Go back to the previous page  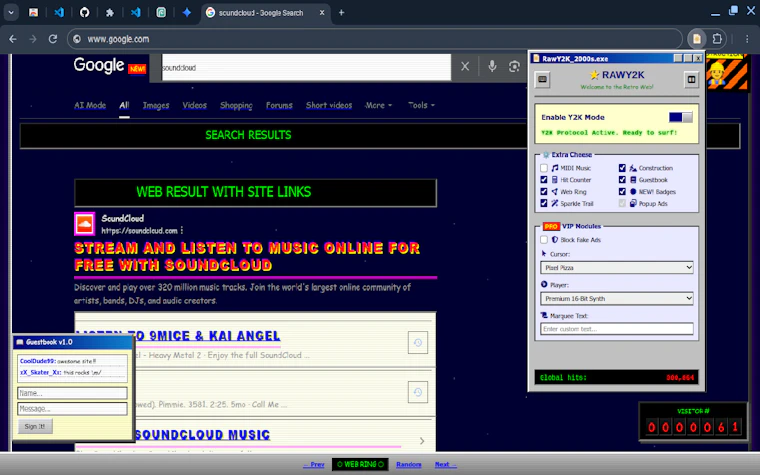(13, 39)
